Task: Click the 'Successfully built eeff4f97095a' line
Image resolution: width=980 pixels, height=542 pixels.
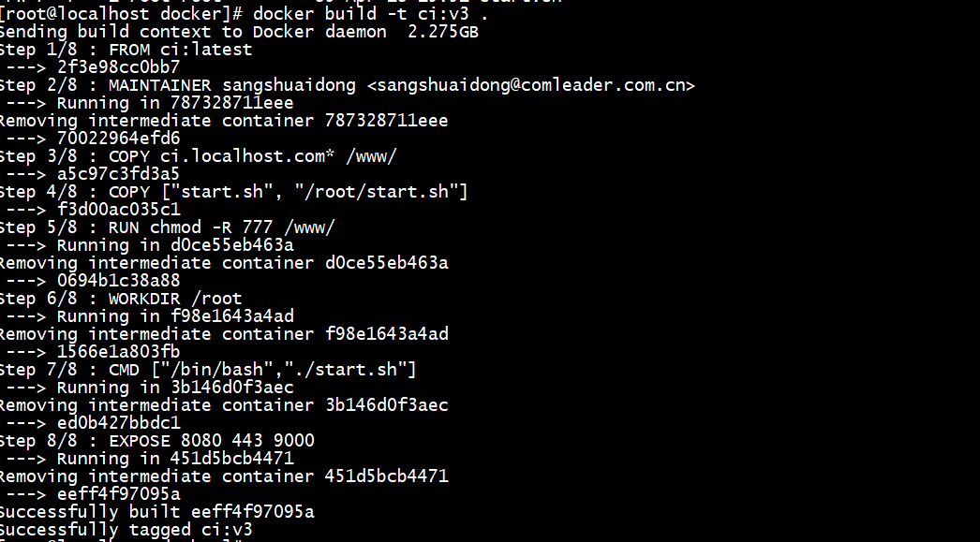Action: click(156, 512)
